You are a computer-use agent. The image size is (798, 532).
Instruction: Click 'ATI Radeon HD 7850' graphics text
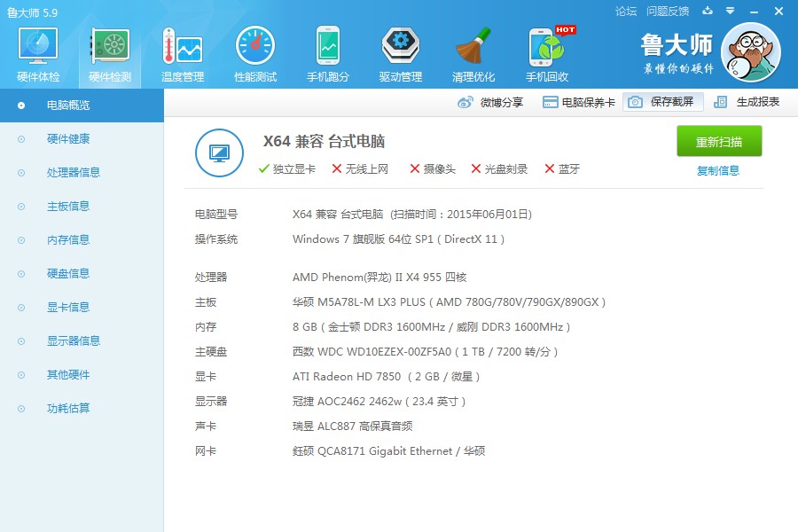[347, 377]
